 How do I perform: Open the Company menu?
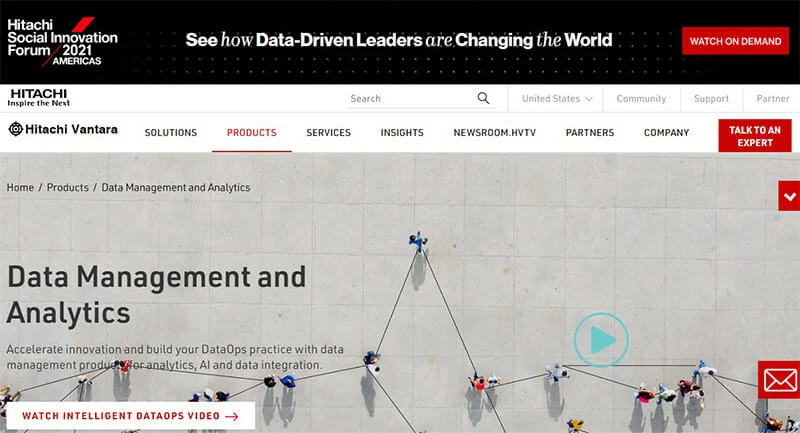click(666, 133)
